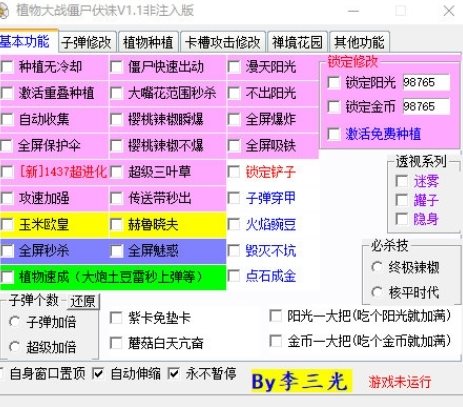This screenshot has height=407, width=463.
Task: Enable 僵尸快速出动 checkbox
Action: click(x=116, y=67)
